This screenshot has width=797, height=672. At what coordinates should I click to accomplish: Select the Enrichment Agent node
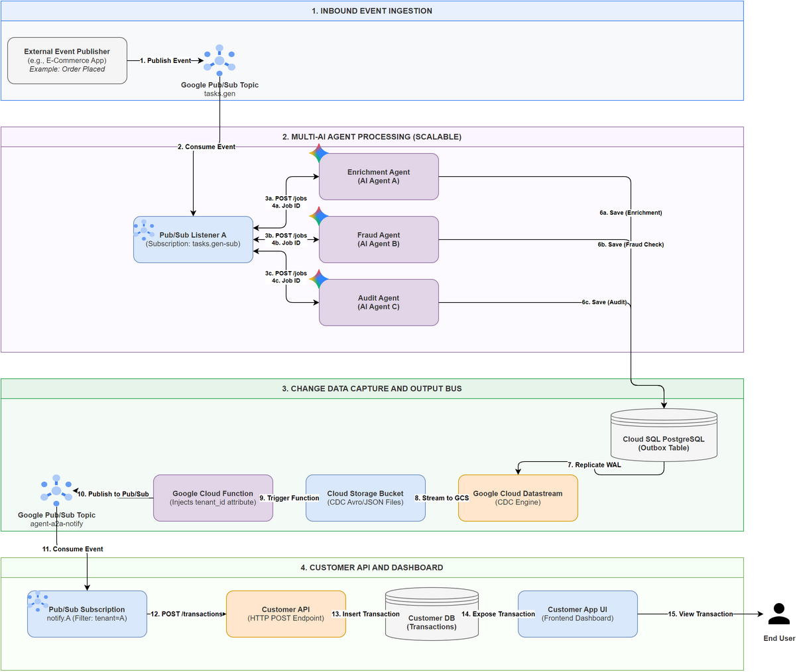[379, 176]
